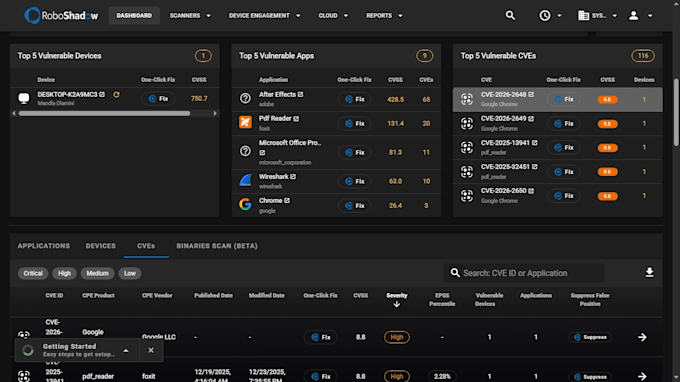
Task: Select the CVEs tab
Action: pos(146,246)
